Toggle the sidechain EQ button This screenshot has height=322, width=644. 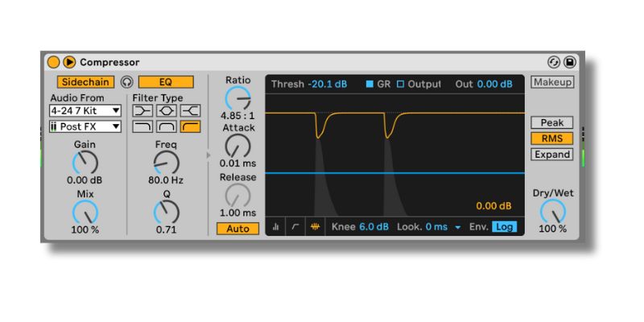166,82
